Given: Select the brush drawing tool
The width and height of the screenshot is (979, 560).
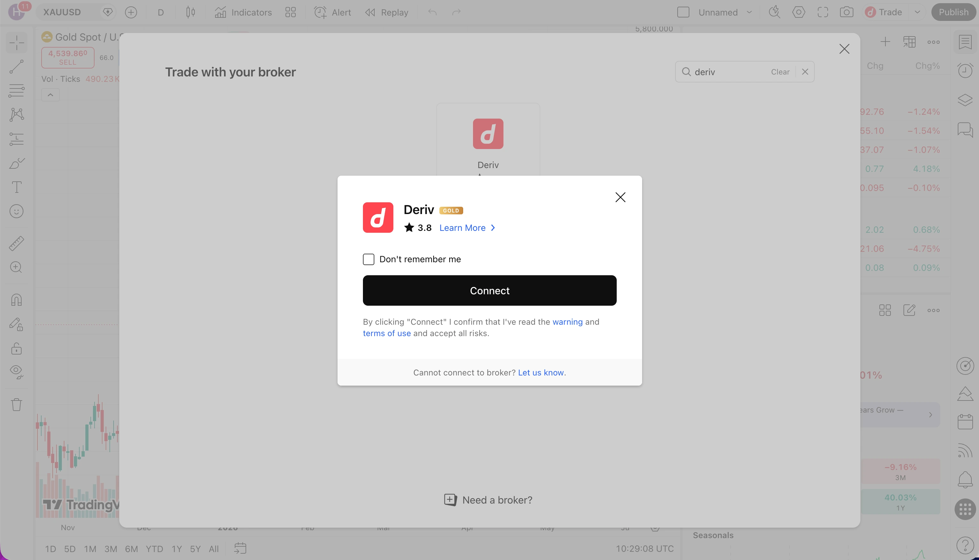Looking at the screenshot, I should (16, 163).
